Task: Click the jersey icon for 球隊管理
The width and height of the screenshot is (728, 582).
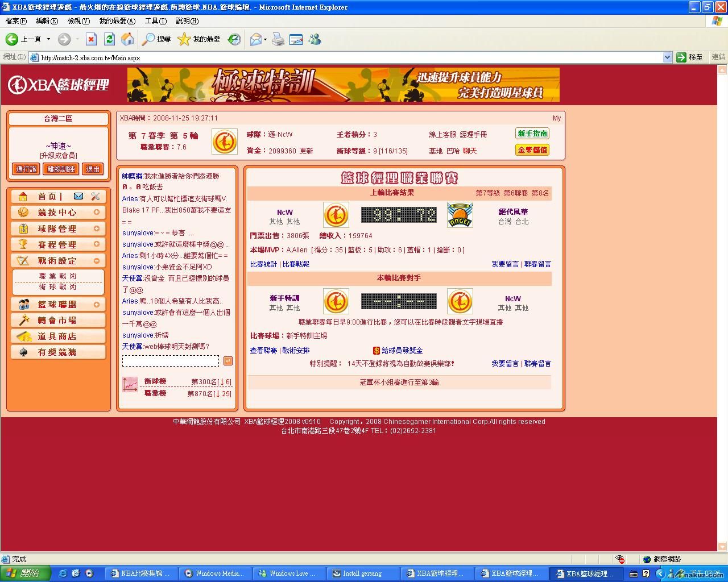Action: pos(23,228)
